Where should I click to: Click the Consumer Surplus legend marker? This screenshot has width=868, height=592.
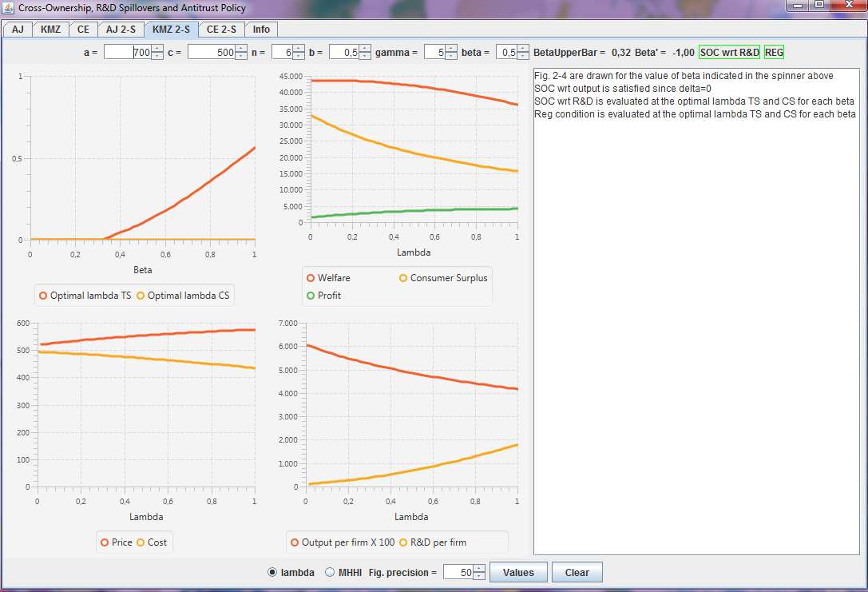click(x=403, y=278)
